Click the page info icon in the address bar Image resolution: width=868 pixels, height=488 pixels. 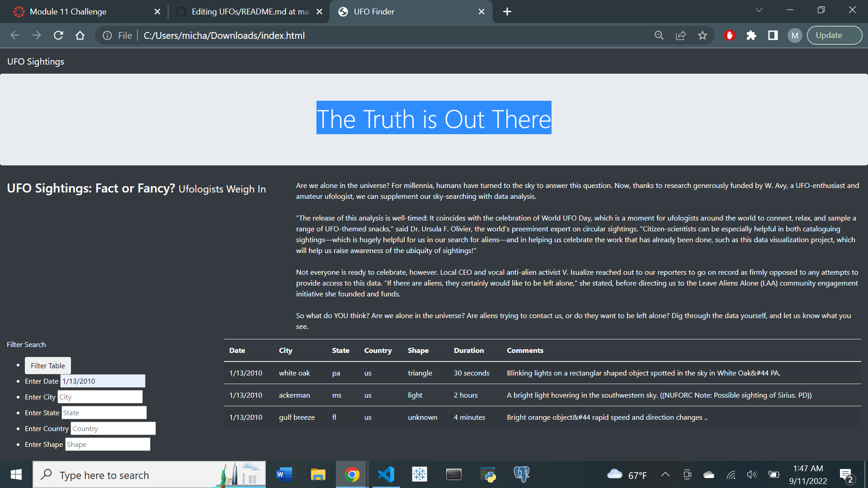[x=108, y=35]
